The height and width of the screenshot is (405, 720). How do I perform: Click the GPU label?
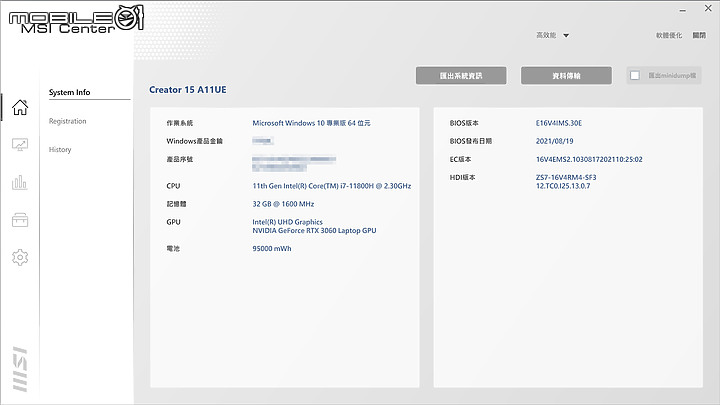(174, 222)
